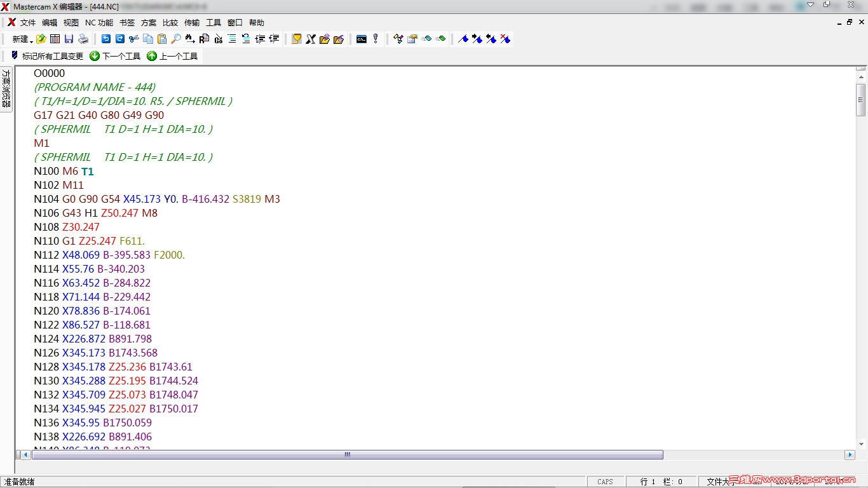Open the 工具 menu

[x=214, y=23]
